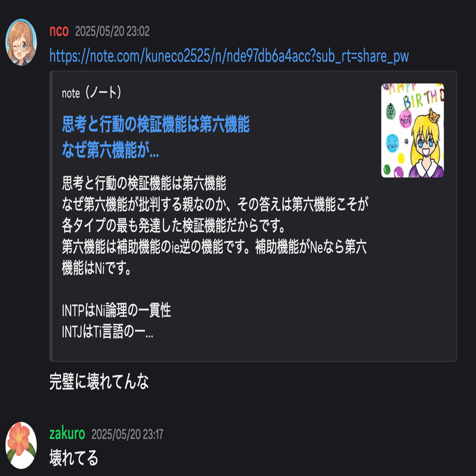Screen dimensions: 476x476
Task: Click the line starting 各タイプの最も発達した
Action: [x=173, y=226]
